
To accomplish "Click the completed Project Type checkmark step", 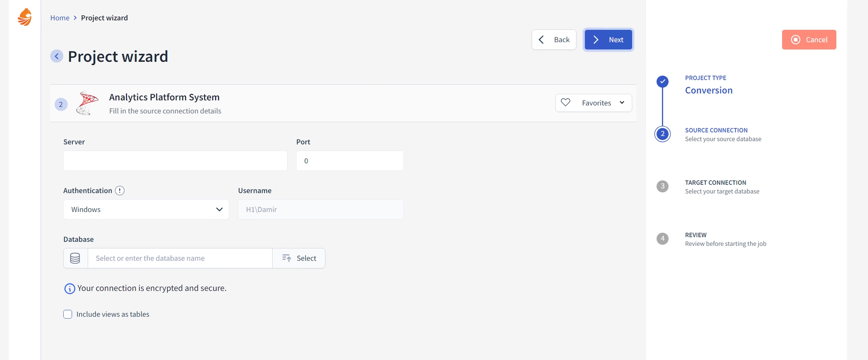I will coord(662,82).
